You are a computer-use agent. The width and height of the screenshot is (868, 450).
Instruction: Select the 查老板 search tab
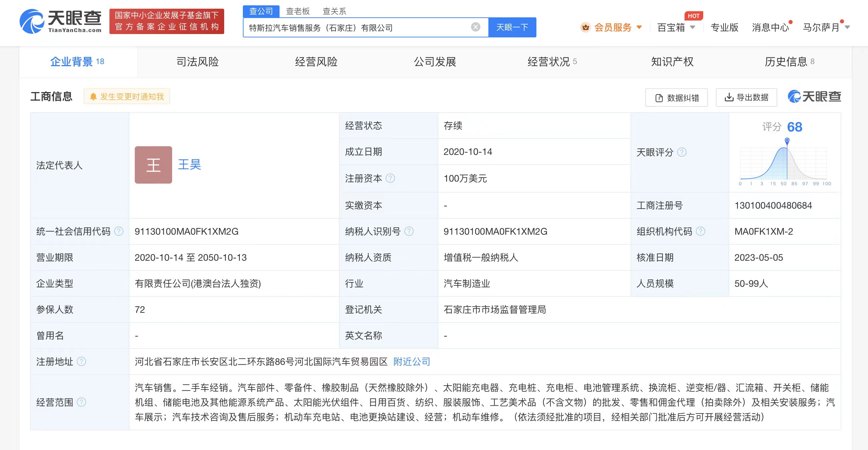click(298, 11)
